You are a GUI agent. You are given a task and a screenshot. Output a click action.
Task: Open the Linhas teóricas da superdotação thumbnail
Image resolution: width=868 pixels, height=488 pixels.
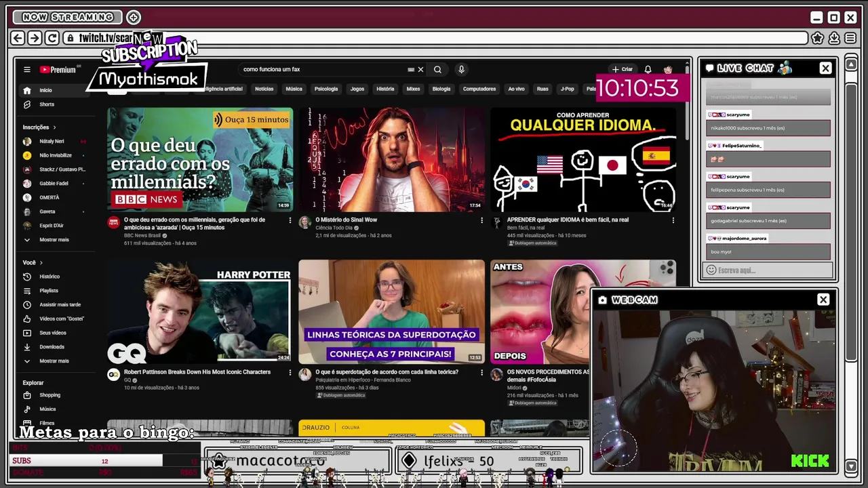(392, 312)
